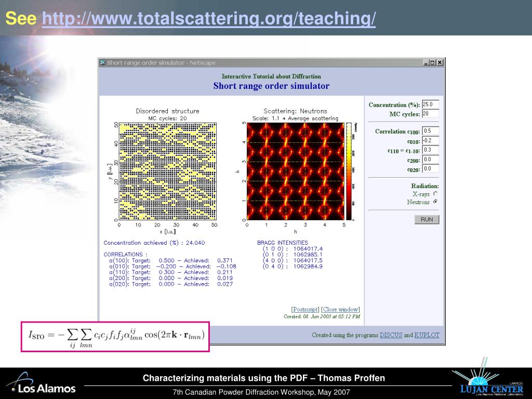
Task: Click the c020 correlation field
Action: tap(431, 169)
